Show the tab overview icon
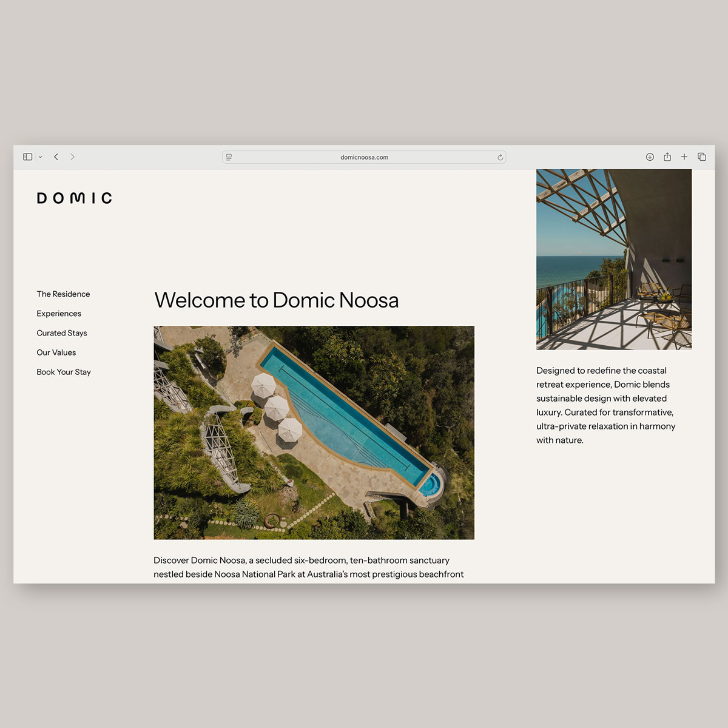This screenshot has width=728, height=728. click(702, 157)
